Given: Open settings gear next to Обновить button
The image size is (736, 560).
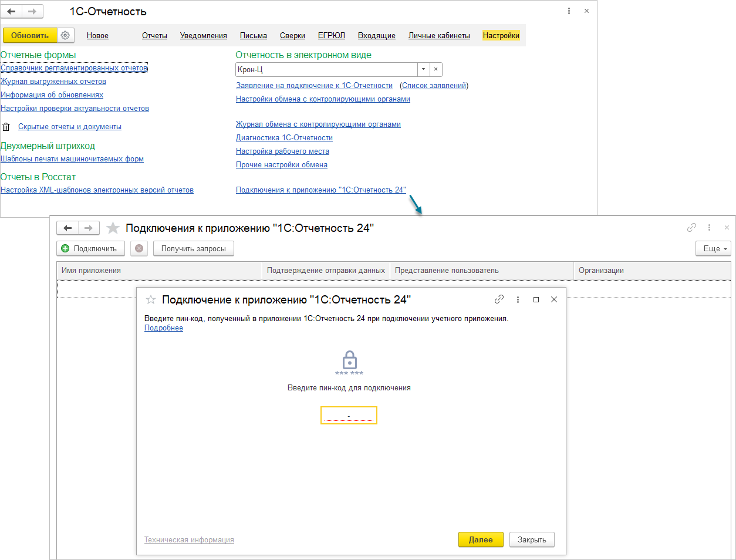Looking at the screenshot, I should pyautogui.click(x=65, y=35).
